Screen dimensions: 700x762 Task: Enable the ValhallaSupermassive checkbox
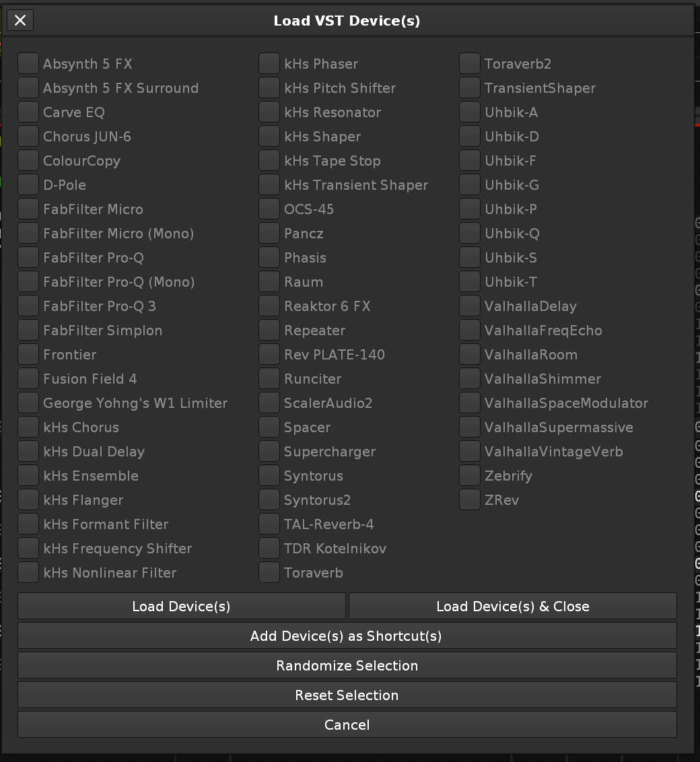[470, 427]
